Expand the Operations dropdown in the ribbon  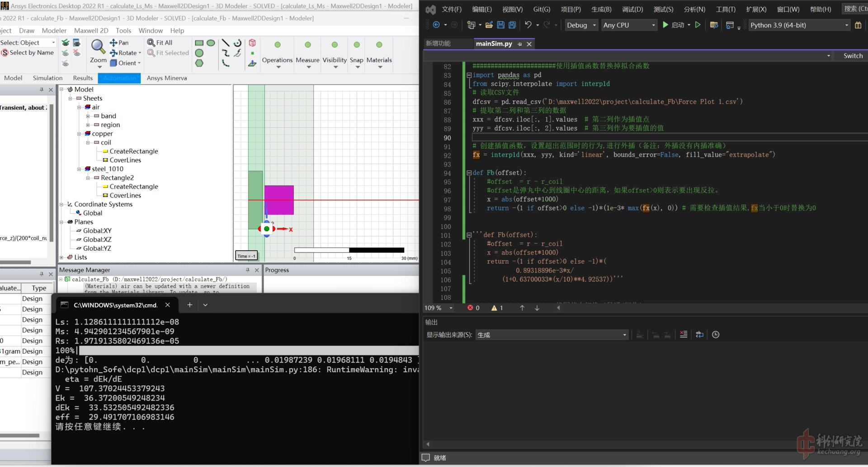click(278, 67)
